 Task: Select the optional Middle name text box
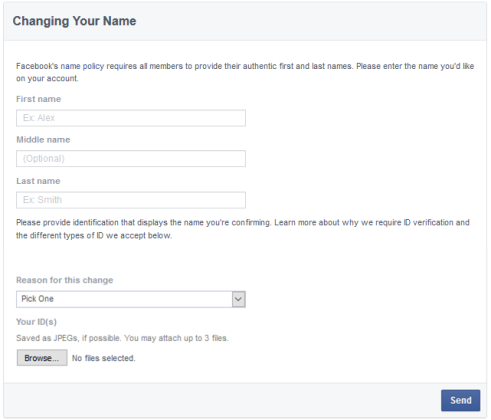131,159
